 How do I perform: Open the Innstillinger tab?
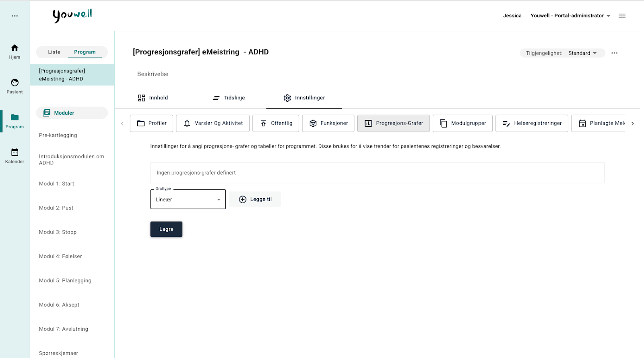pyautogui.click(x=304, y=98)
